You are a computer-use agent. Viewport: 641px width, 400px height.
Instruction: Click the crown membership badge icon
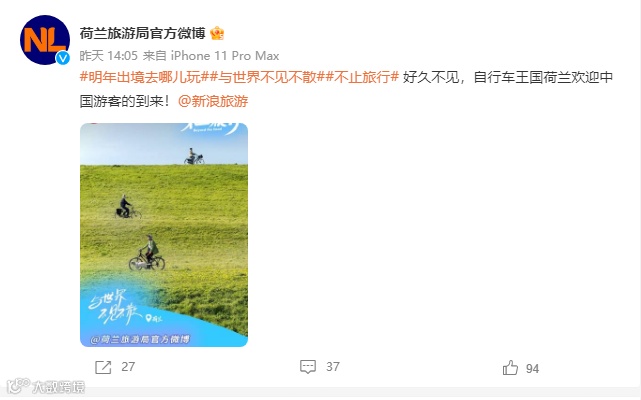tap(217, 33)
